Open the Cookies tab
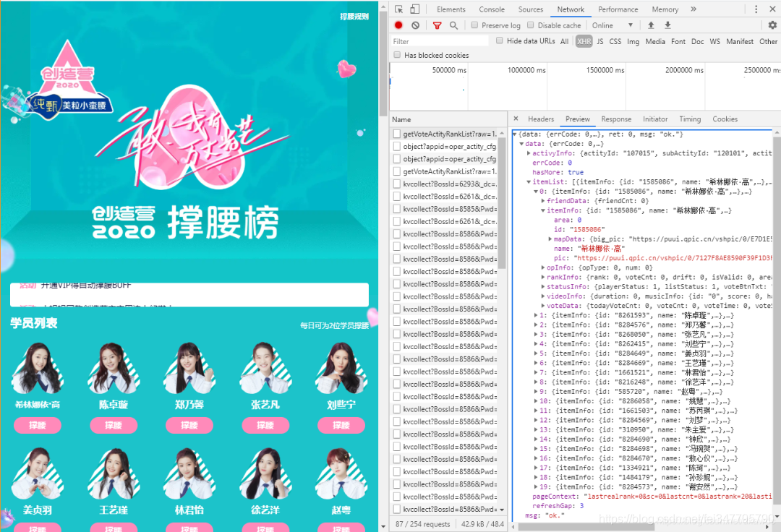Image resolution: width=781 pixels, height=532 pixels. coord(725,119)
